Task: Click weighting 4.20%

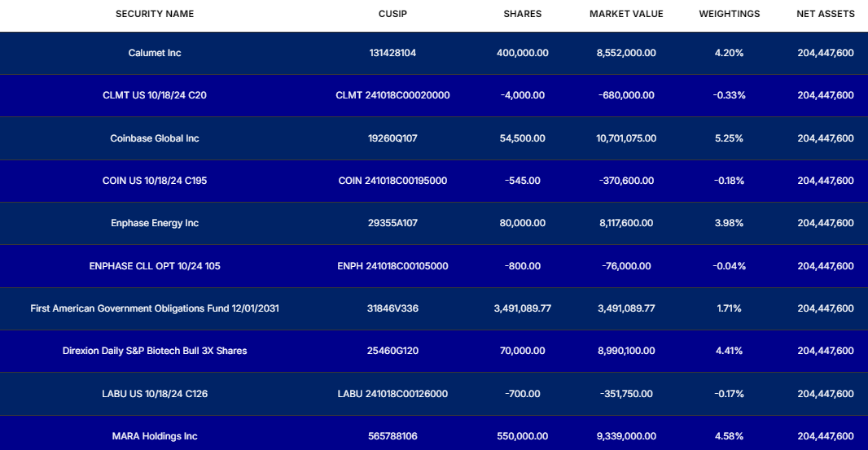Action: pos(729,53)
